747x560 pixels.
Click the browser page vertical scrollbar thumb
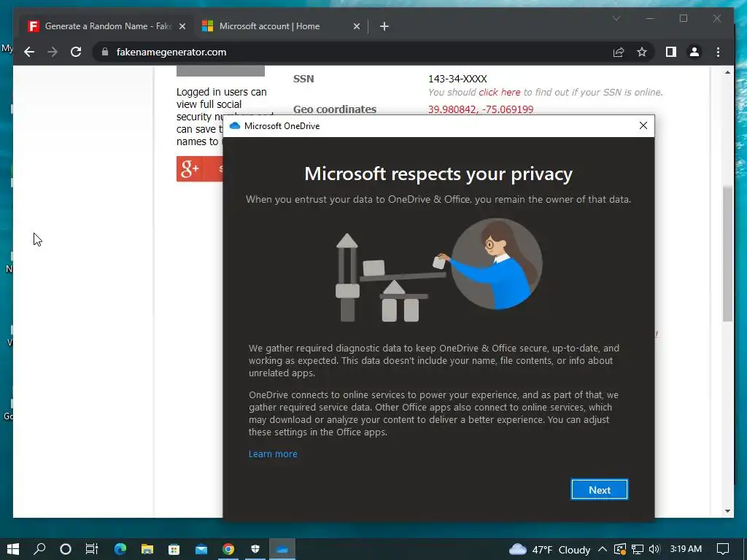(x=727, y=253)
